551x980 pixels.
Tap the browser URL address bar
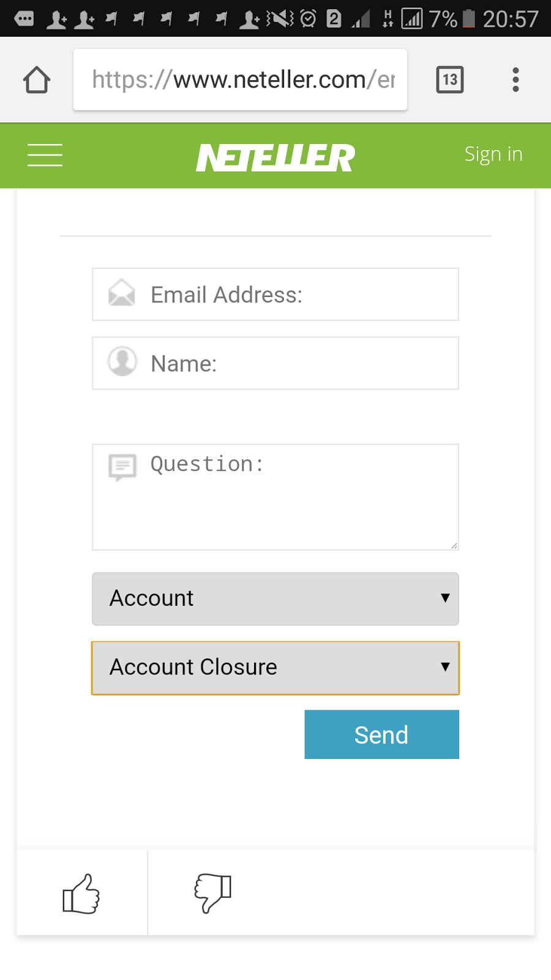(x=240, y=80)
